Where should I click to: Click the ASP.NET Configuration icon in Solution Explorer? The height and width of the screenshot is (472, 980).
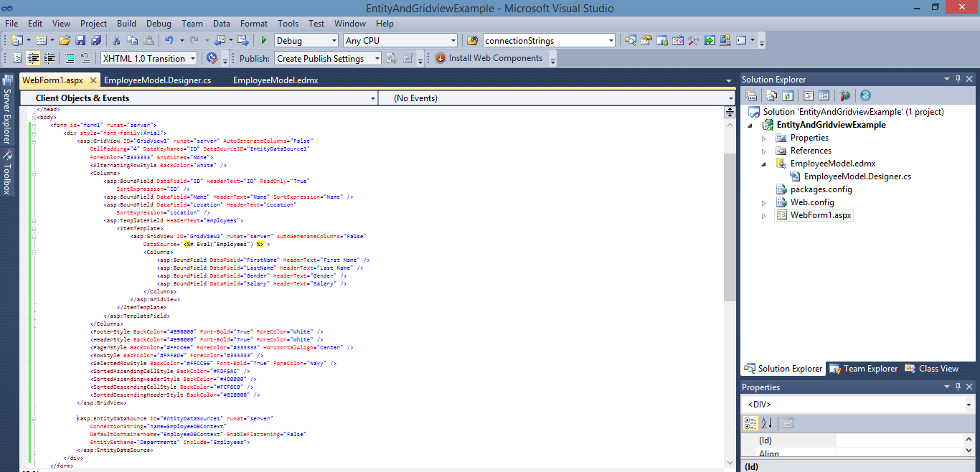click(844, 95)
